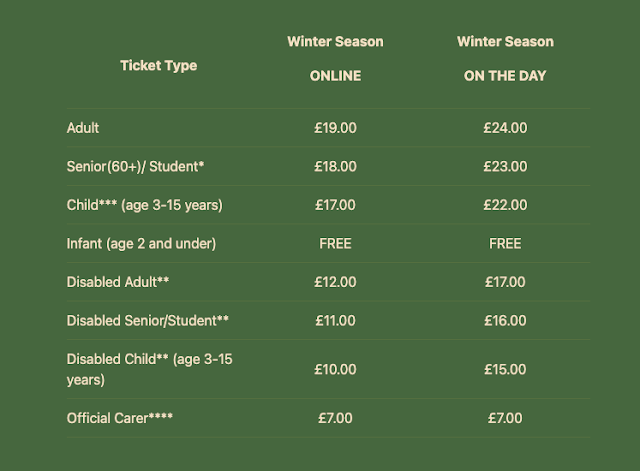Click the Adult online price £19.00
This screenshot has height=471, width=640.
click(x=335, y=128)
